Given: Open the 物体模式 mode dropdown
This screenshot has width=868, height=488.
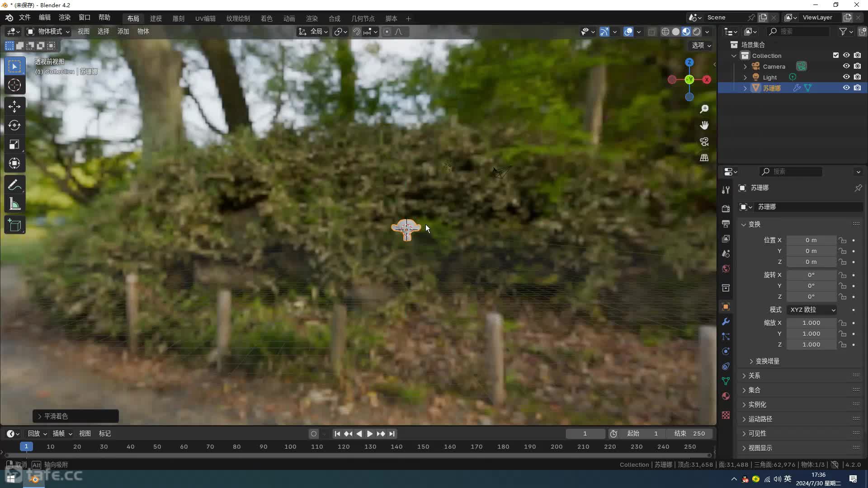Looking at the screenshot, I should (x=48, y=32).
